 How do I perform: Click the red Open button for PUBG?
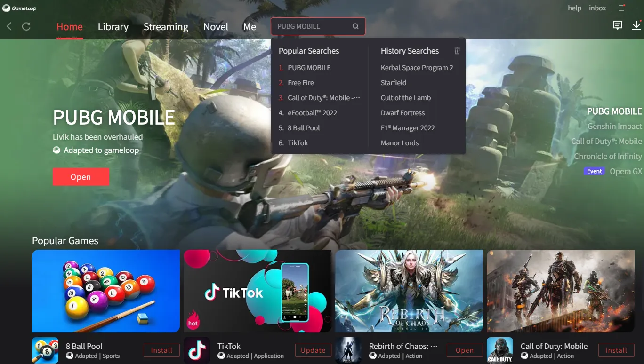[x=81, y=177]
